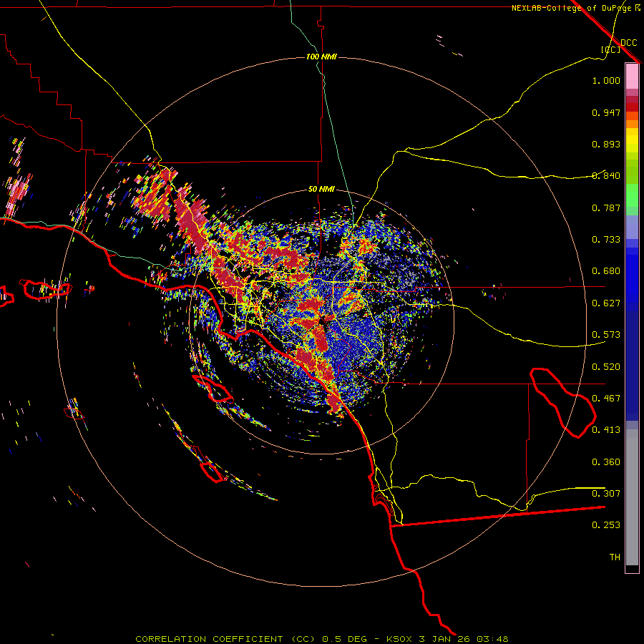Select the 50 NMI range ring label
The image size is (644, 644).
321,189
